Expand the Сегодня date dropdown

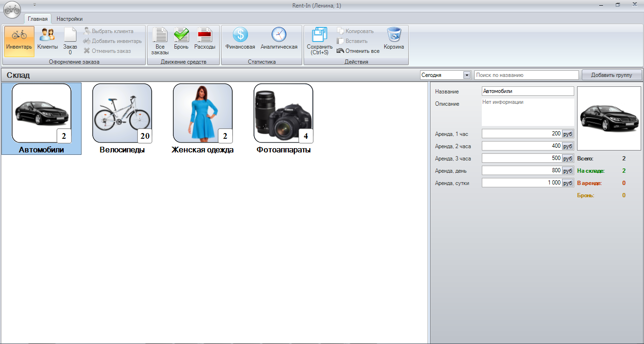click(467, 75)
